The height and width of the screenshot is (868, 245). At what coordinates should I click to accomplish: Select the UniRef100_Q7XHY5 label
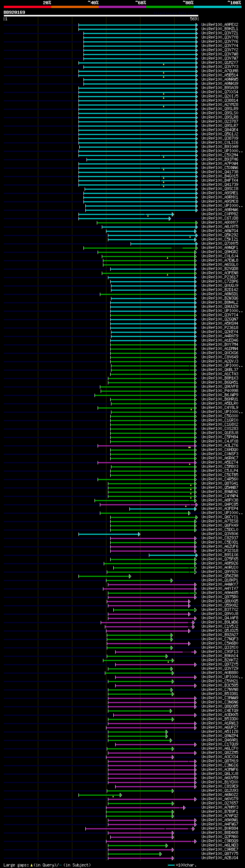pos(220,243)
